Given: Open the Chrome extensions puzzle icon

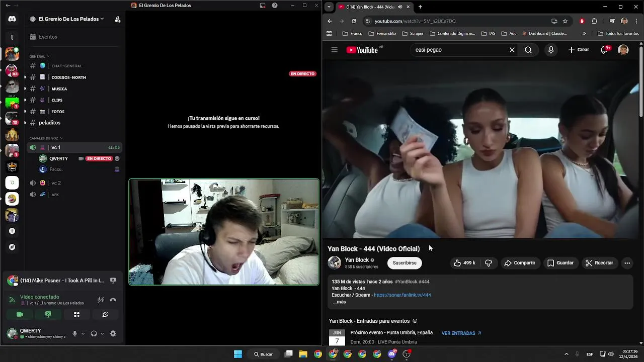Looking at the screenshot, I should pyautogui.click(x=594, y=21).
